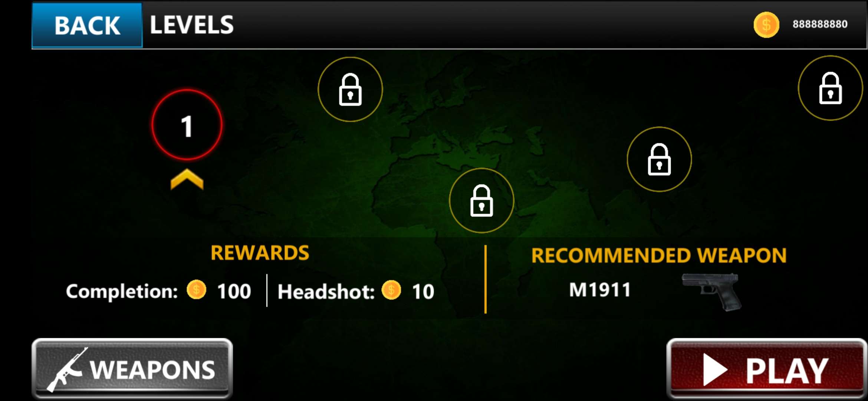The width and height of the screenshot is (868, 401).
Task: Click the gold coin icon beside balance
Action: 766,25
